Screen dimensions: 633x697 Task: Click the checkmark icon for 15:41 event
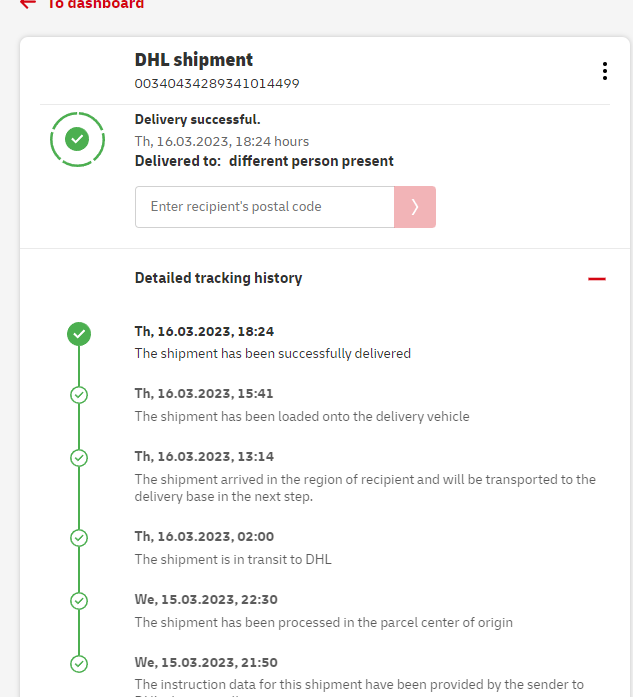(79, 395)
